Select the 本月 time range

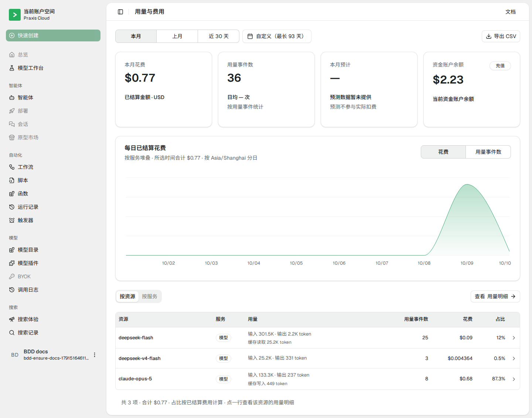click(x=136, y=36)
